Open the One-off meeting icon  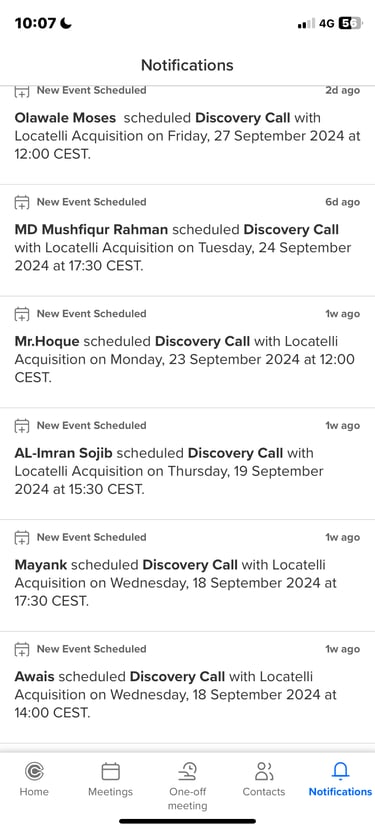187,771
